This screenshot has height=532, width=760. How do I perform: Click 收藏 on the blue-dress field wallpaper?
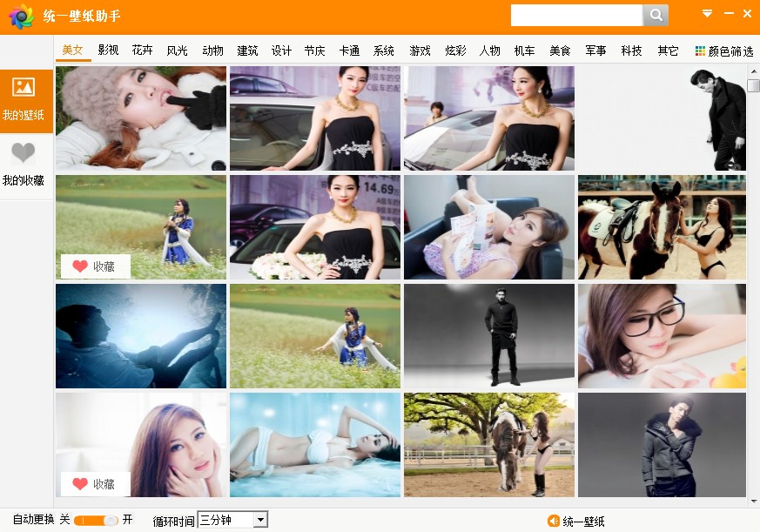coord(96,266)
